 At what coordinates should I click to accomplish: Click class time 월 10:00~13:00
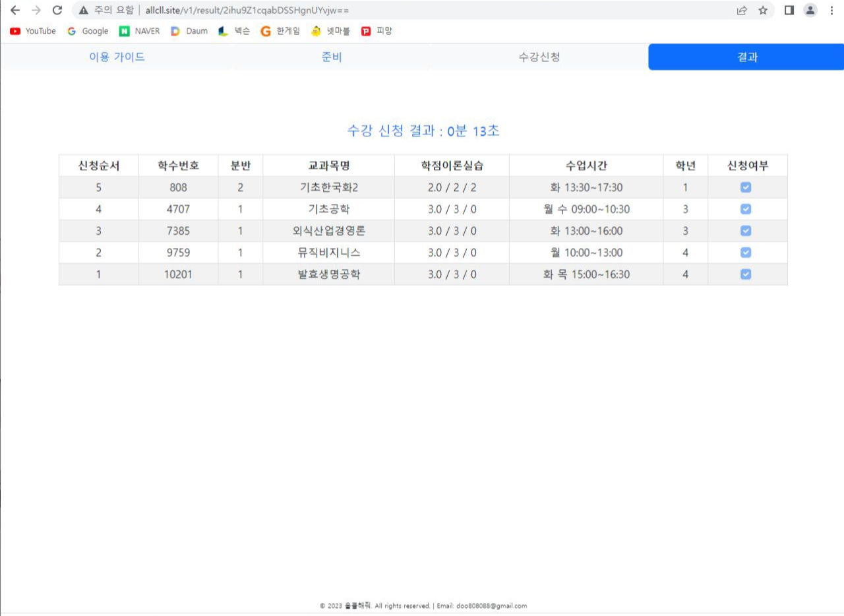[586, 253]
